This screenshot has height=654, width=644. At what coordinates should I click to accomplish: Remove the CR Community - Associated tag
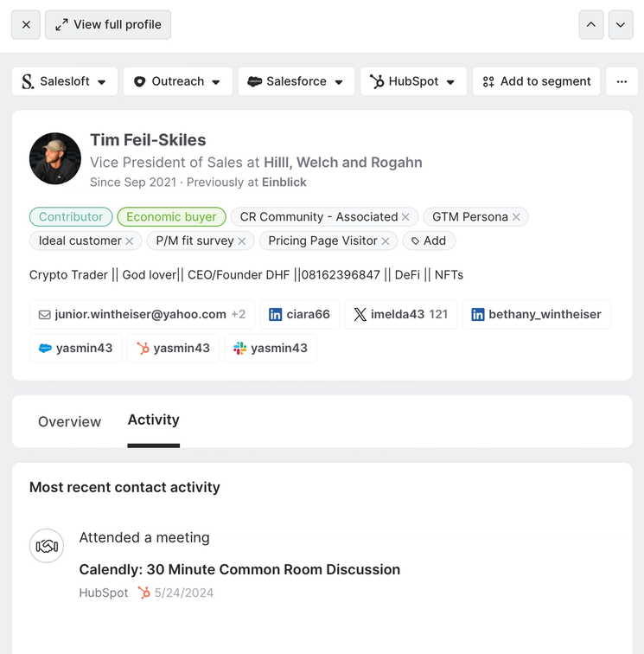pos(406,217)
